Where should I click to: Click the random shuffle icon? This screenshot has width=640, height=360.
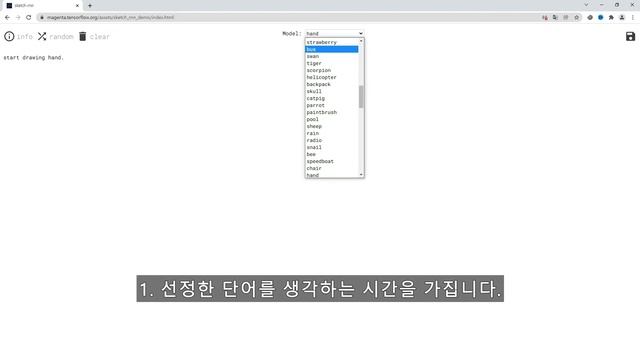tap(42, 36)
